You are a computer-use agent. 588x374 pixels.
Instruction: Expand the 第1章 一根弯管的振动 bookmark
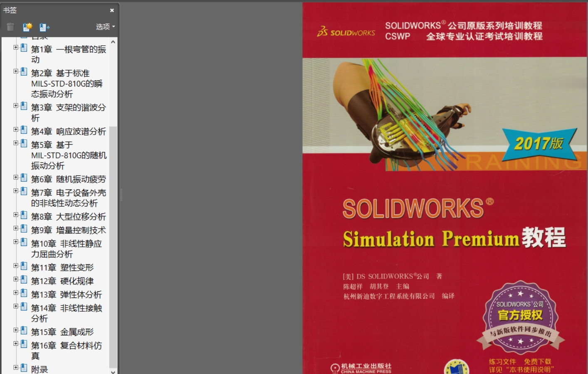16,47
